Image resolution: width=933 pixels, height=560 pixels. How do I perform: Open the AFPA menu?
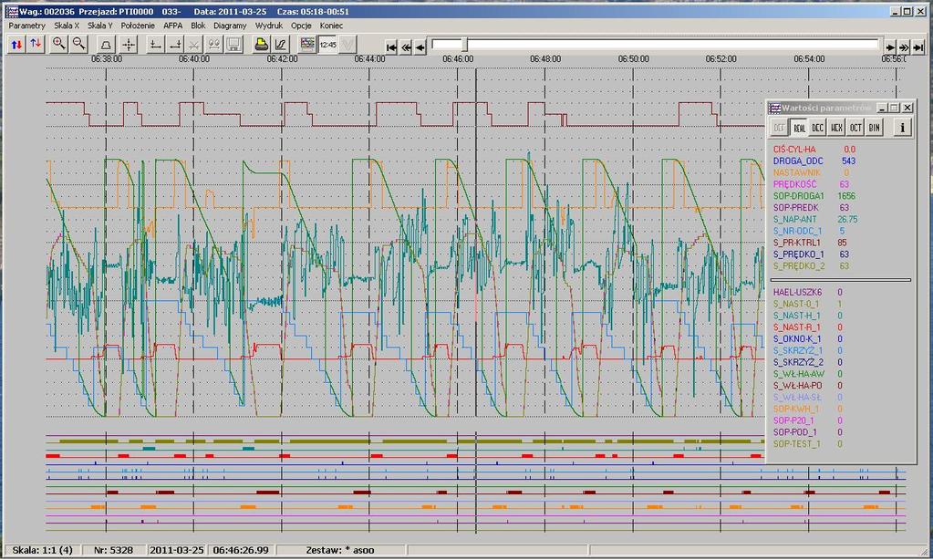[173, 26]
